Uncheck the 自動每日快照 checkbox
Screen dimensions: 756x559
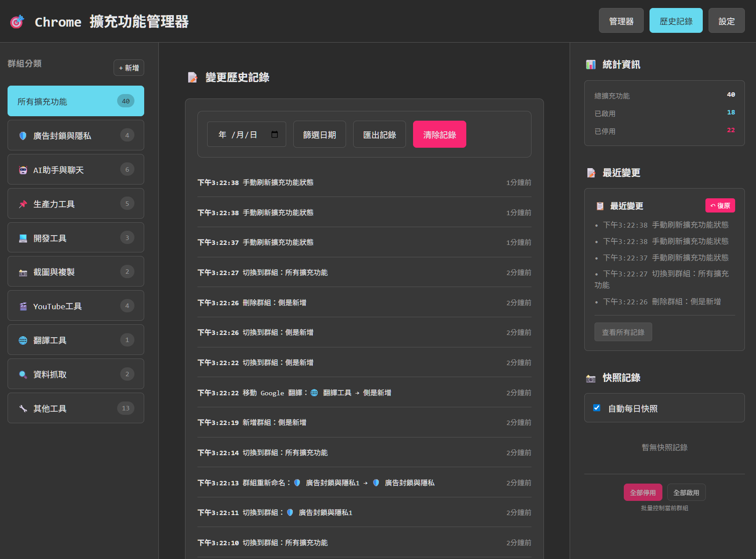point(597,408)
